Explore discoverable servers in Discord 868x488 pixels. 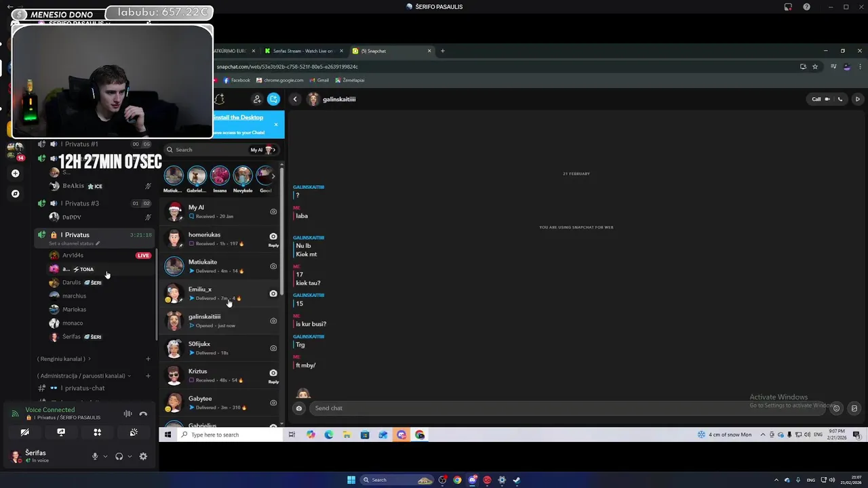(x=15, y=193)
